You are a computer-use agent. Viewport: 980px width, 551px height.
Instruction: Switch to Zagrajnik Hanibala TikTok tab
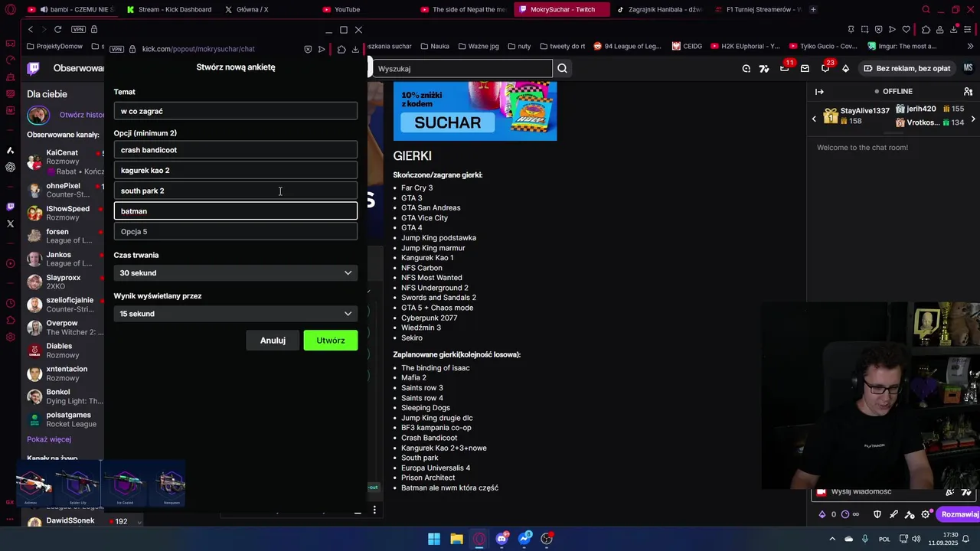point(658,10)
